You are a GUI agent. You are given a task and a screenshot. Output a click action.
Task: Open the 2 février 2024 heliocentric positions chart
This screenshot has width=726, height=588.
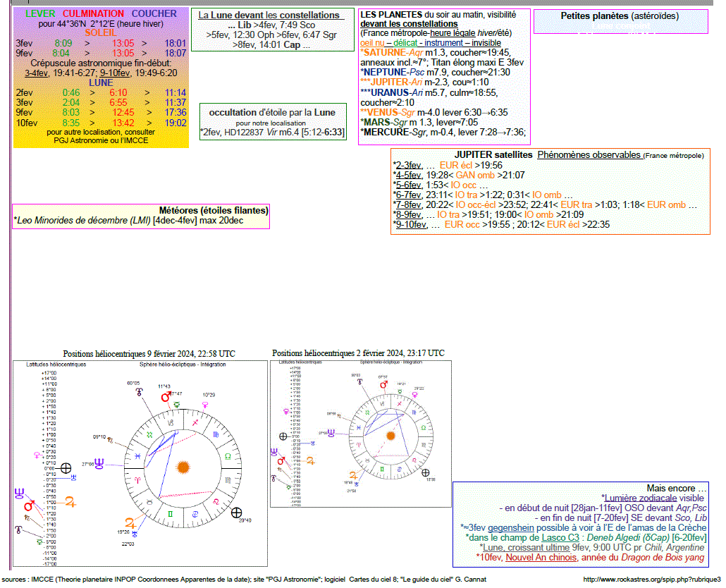361,434
